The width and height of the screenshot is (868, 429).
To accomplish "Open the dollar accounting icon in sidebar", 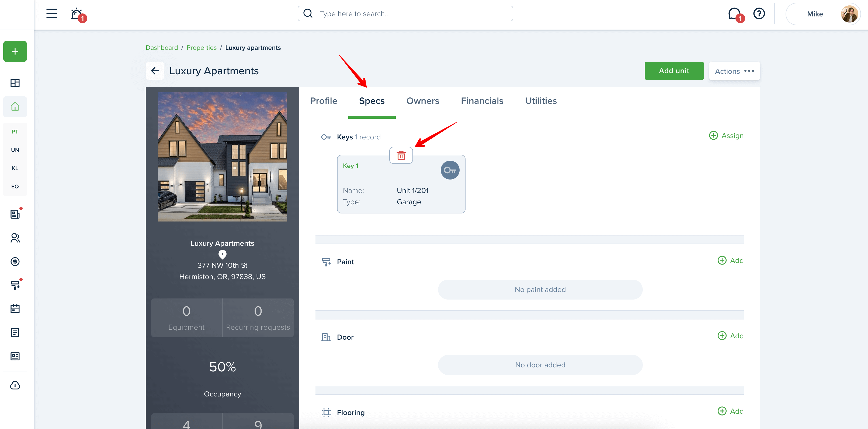I will (x=15, y=262).
